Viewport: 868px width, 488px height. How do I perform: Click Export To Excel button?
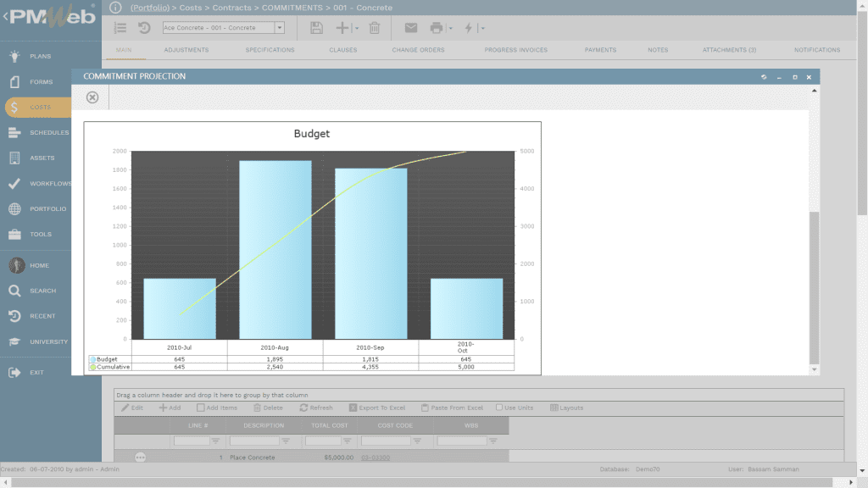[x=377, y=408]
